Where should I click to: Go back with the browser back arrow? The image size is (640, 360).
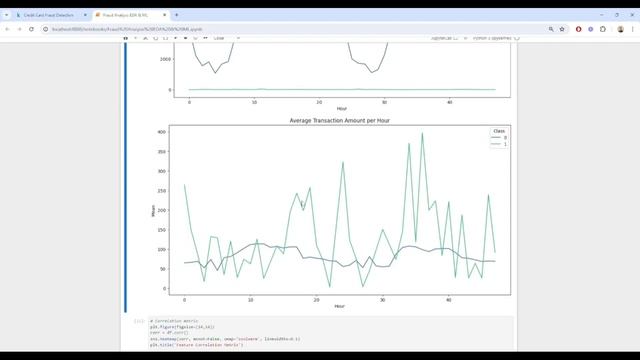coord(7,29)
